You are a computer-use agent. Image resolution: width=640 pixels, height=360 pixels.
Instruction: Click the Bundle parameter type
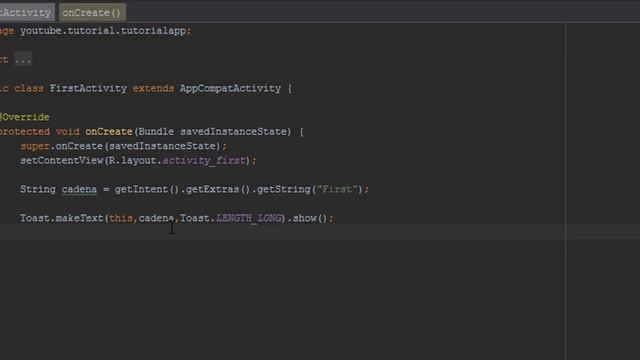(x=156, y=132)
